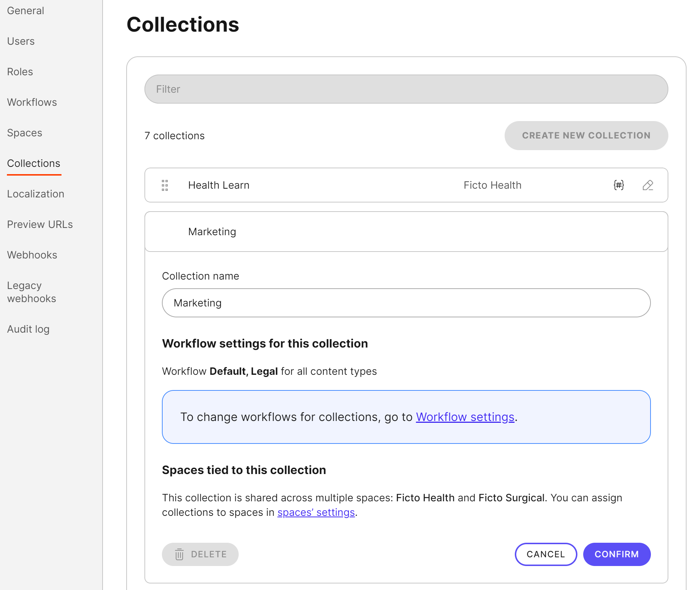Focus the Collection name text field

[x=406, y=302]
